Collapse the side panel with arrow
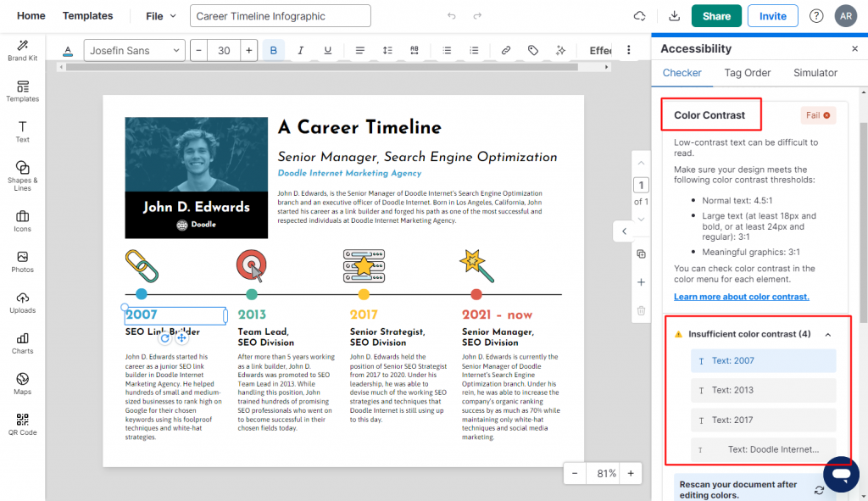This screenshot has height=501, width=868. [x=625, y=231]
